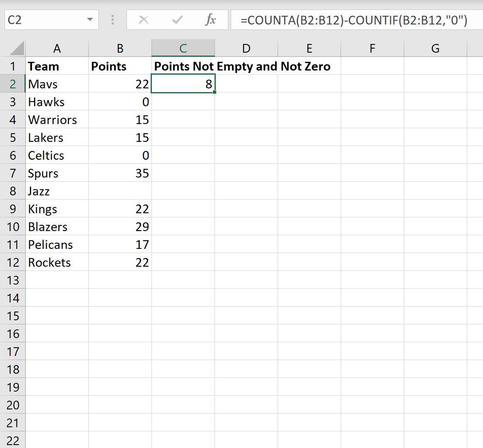
Task: Click the formula bar vertical dots handle
Action: [113, 20]
